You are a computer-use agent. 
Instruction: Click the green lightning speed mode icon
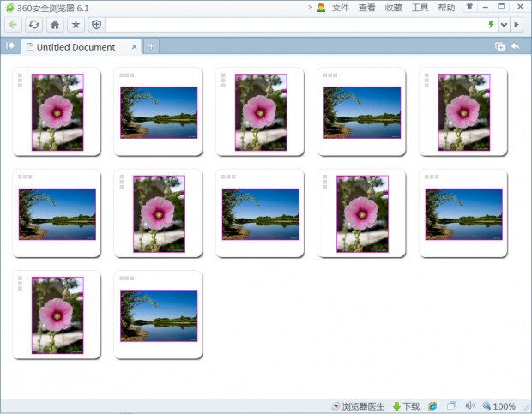pyautogui.click(x=491, y=24)
